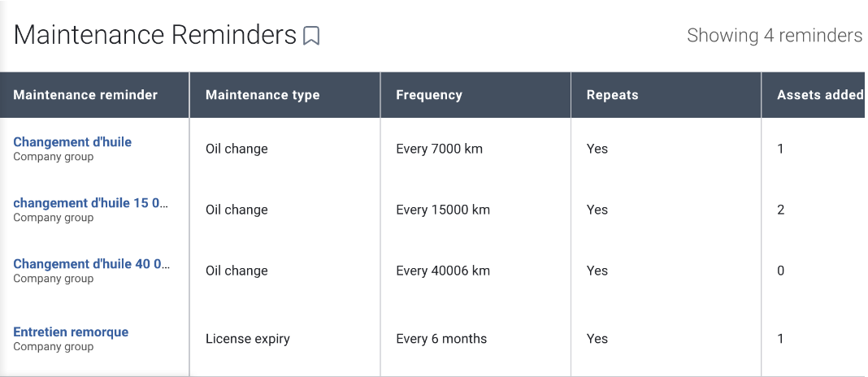Select the Every 7000 km frequency cell

tap(440, 149)
